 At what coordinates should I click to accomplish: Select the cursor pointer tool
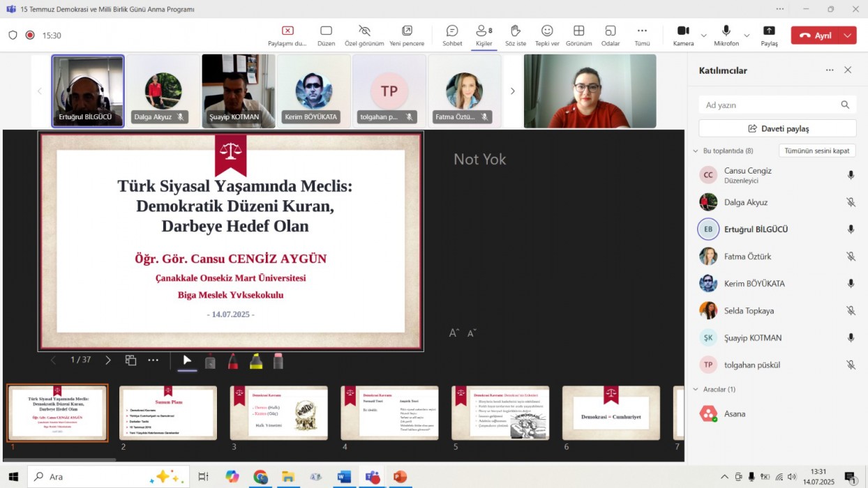point(187,360)
